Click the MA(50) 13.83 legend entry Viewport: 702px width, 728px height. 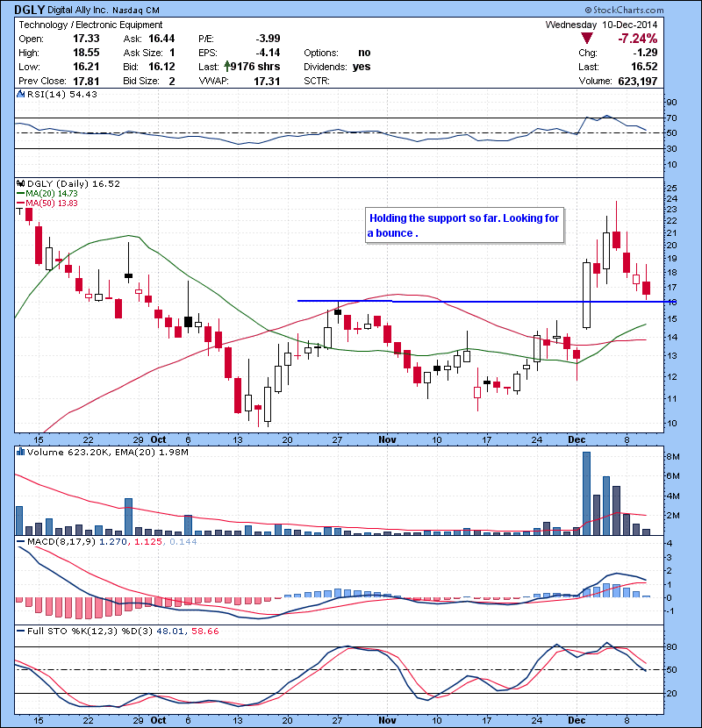pyautogui.click(x=52, y=203)
